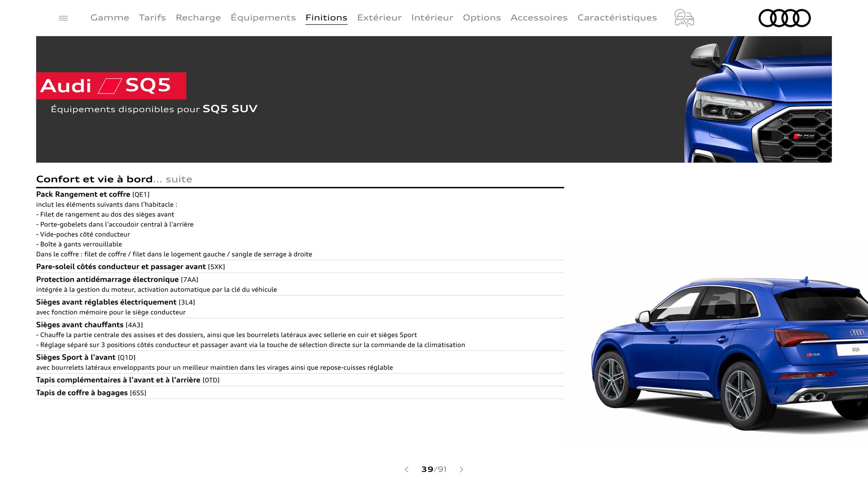
Task: Select 'Dans le coffre : filet de coffre' line
Action: click(174, 255)
